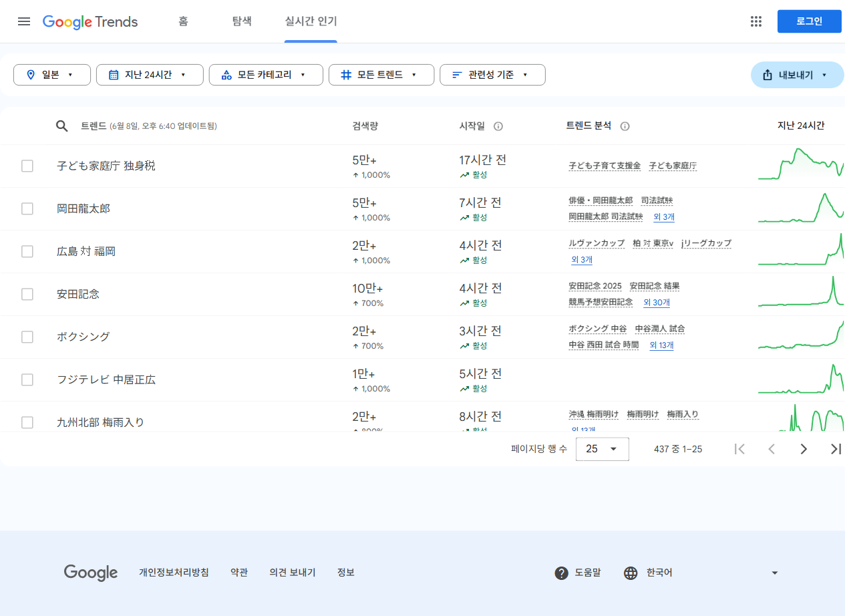Image resolution: width=845 pixels, height=616 pixels.
Task: Go to the previous page of results
Action: click(772, 449)
